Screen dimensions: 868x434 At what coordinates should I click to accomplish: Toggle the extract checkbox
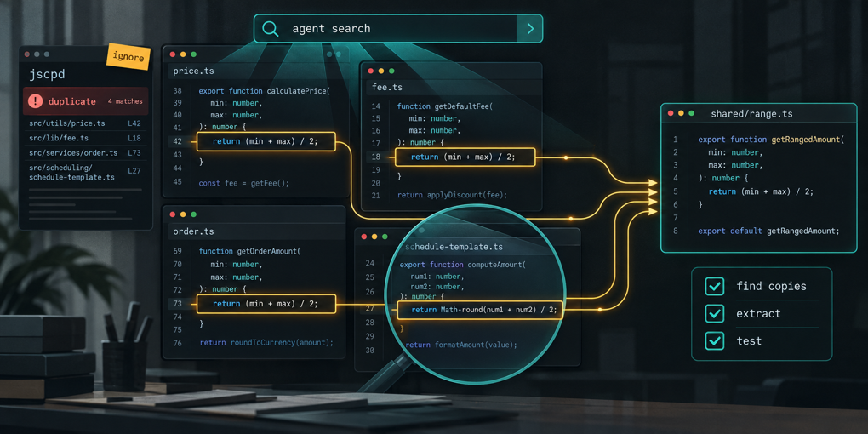(714, 313)
